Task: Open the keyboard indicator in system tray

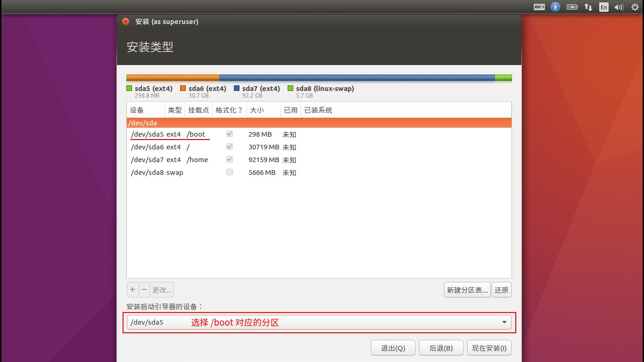Action: [538, 7]
